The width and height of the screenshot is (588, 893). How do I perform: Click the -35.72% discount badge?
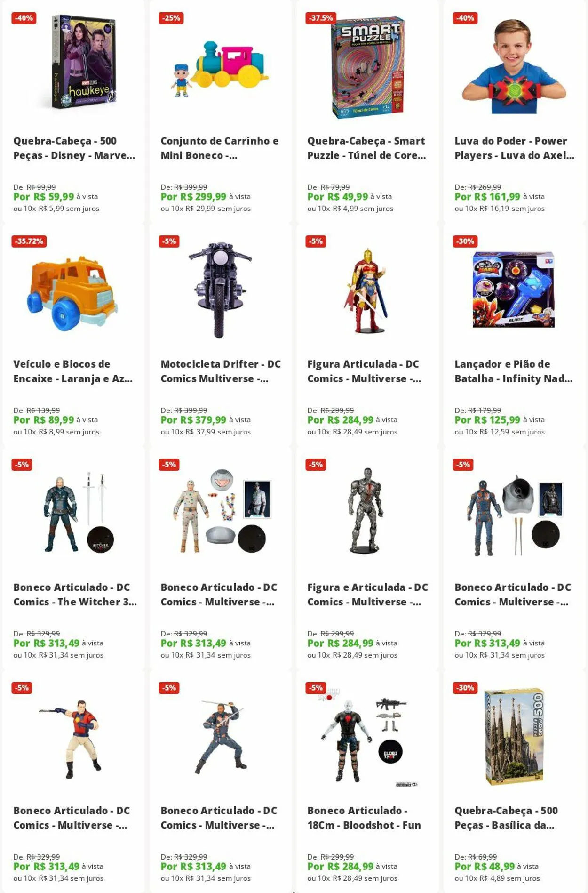click(x=29, y=241)
